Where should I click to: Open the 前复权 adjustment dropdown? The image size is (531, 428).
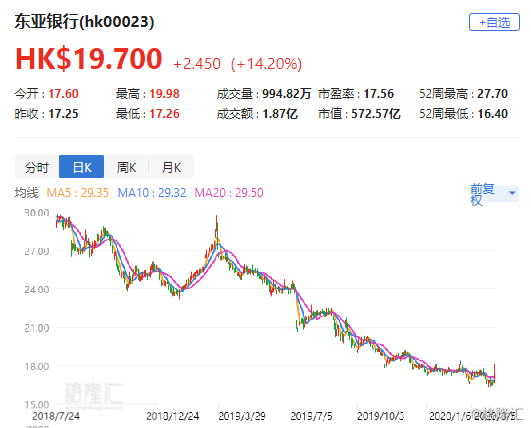[x=494, y=194]
